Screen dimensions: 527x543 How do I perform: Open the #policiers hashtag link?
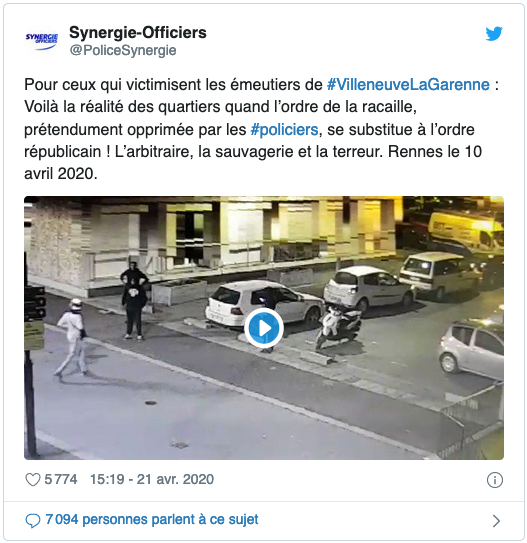pyautogui.click(x=284, y=130)
